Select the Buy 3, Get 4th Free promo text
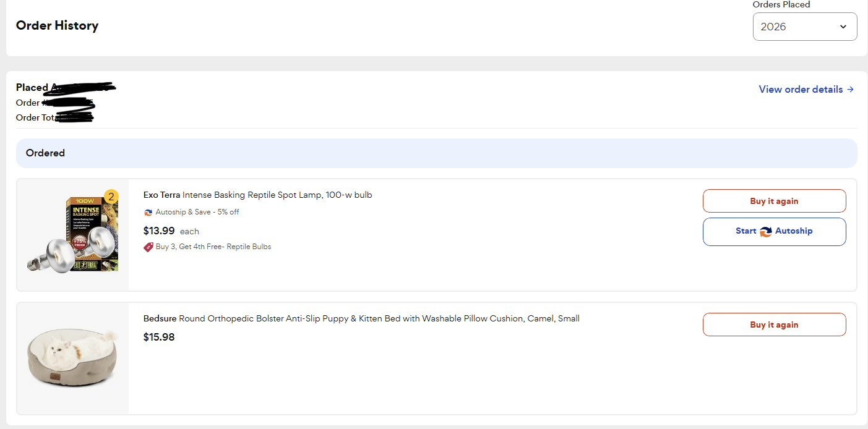Image resolution: width=868 pixels, height=429 pixels. click(x=213, y=247)
